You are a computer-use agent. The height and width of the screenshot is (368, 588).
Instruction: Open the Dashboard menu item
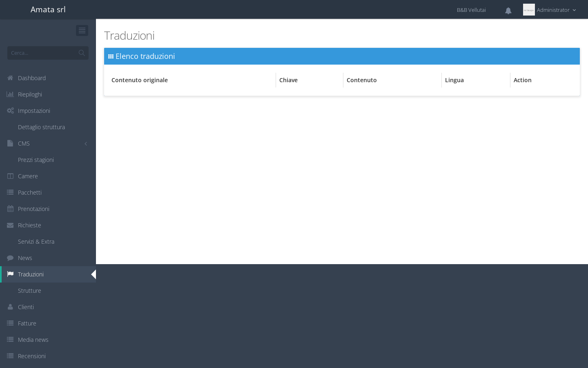tap(48, 78)
